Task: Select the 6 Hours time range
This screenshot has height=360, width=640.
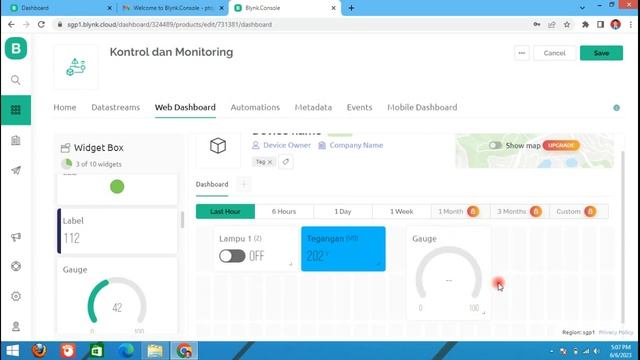Action: pyautogui.click(x=284, y=211)
